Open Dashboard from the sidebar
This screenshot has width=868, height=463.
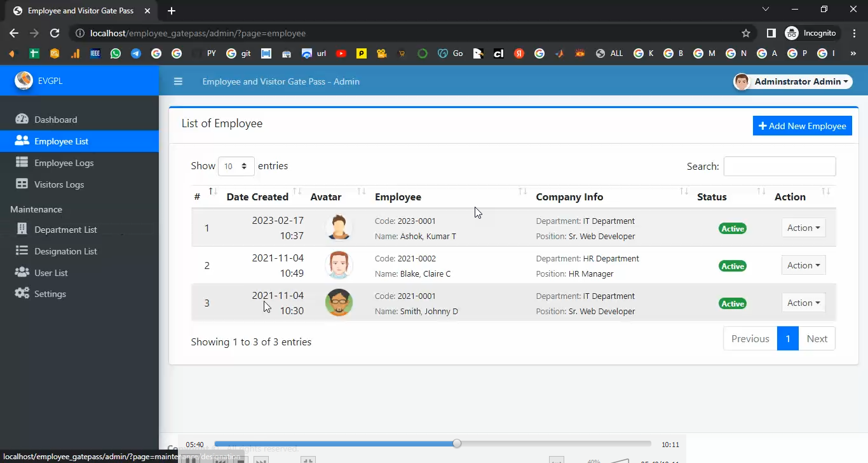click(x=55, y=120)
